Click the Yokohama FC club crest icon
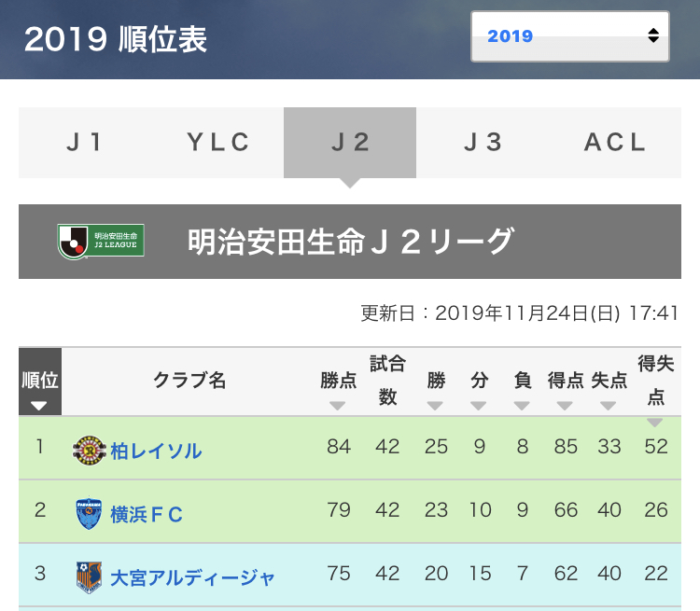 89,513
